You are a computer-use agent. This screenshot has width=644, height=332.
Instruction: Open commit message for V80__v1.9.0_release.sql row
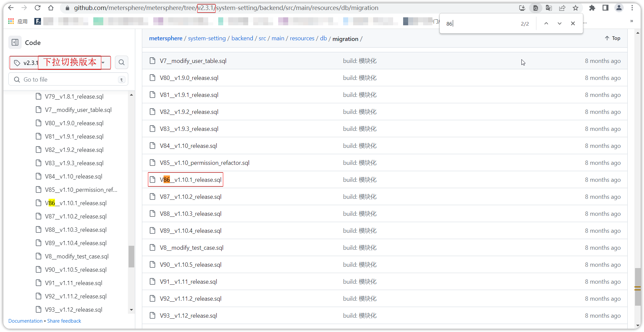[x=360, y=78]
